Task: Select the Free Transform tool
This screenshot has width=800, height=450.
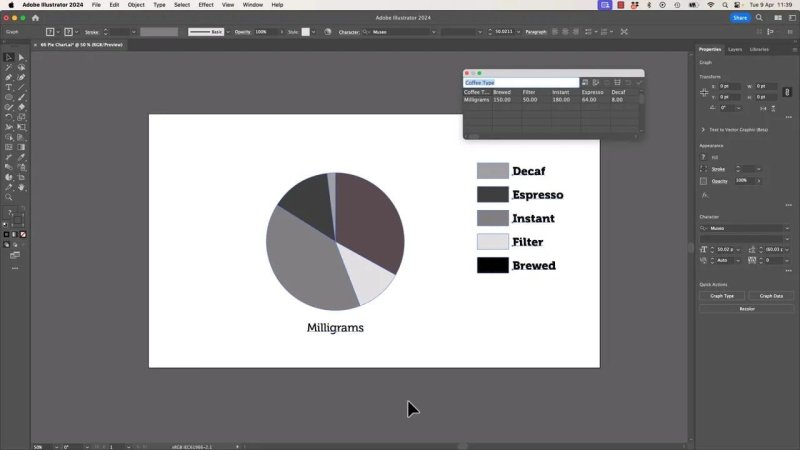Action: [21, 128]
